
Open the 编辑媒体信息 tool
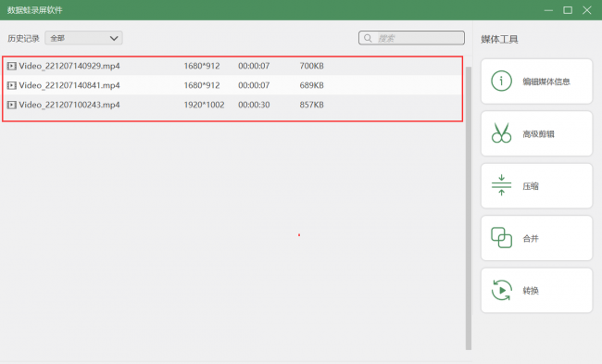(536, 81)
